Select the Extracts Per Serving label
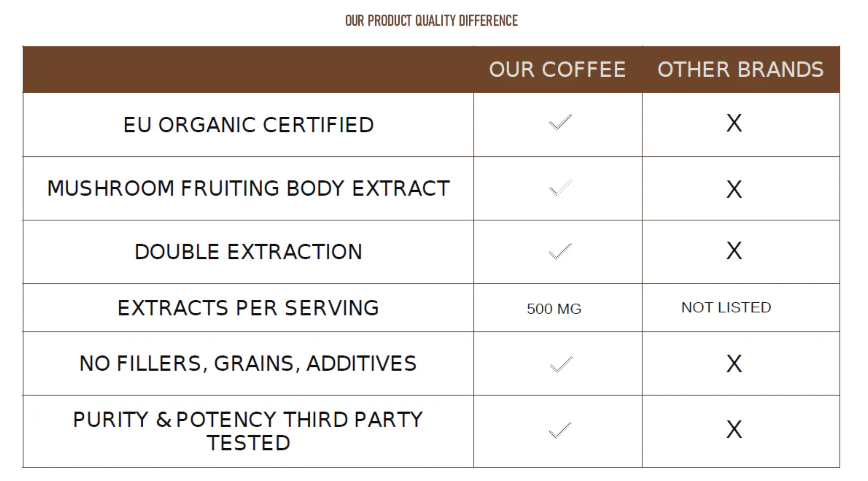This screenshot has height=481, width=868. point(249,308)
